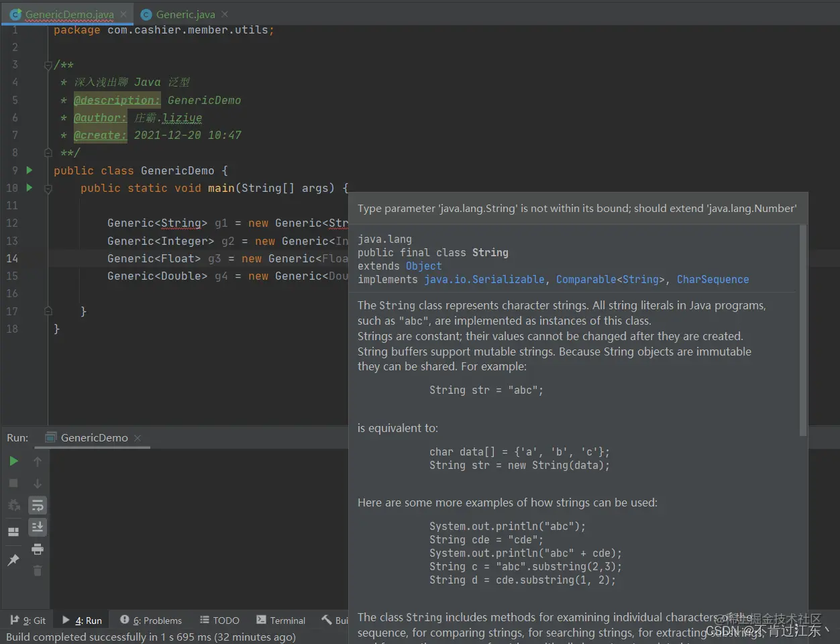840x644 pixels.
Task: Run the GenericDemo class from line 9 gutter
Action: pos(30,170)
